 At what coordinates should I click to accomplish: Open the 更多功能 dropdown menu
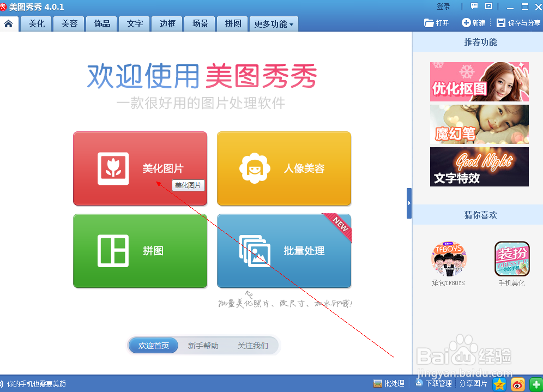tap(273, 23)
